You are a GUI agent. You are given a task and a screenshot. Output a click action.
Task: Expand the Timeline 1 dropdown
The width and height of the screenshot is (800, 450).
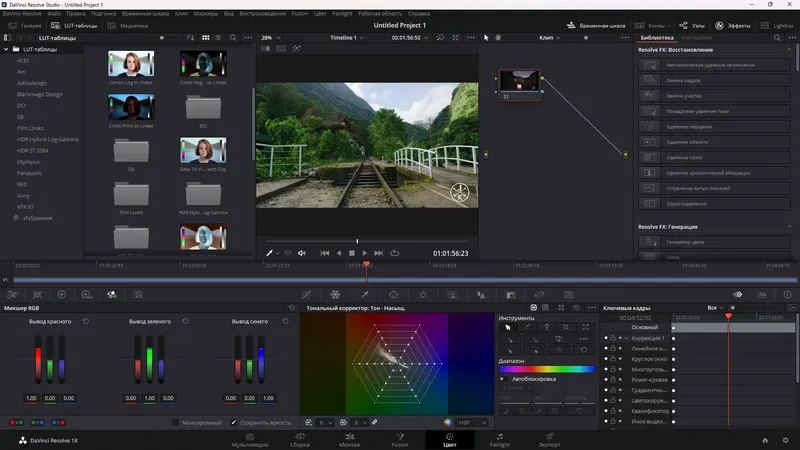tap(350, 37)
